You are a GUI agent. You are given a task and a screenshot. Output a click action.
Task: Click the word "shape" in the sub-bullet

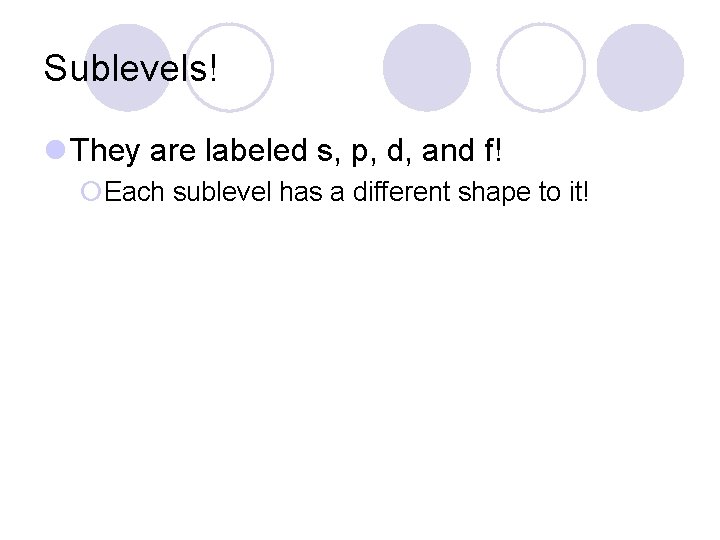[x=494, y=193]
